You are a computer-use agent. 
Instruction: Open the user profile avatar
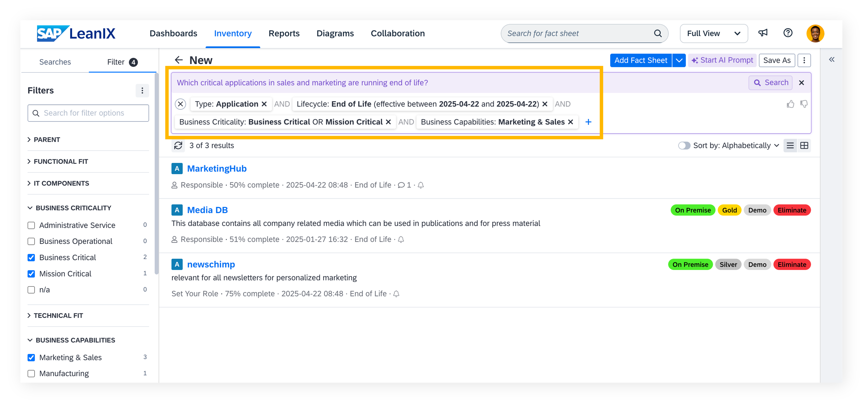click(815, 33)
